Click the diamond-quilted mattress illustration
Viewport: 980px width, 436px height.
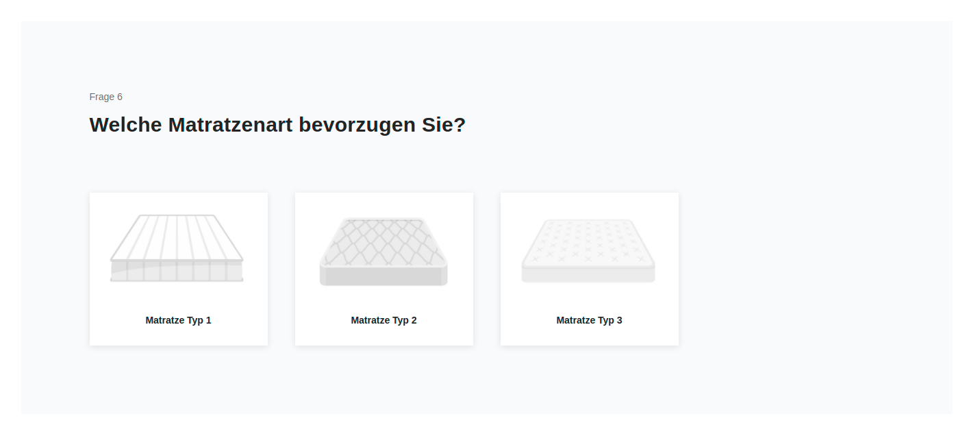[x=384, y=251]
